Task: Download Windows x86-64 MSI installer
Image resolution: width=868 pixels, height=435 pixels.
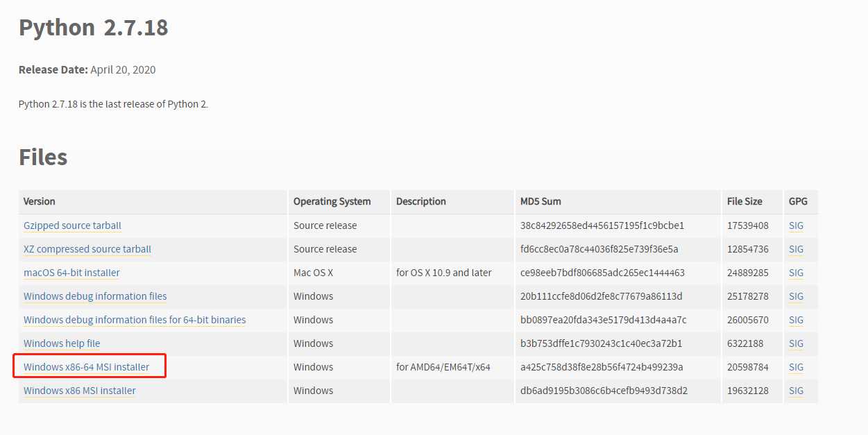Action: point(86,367)
